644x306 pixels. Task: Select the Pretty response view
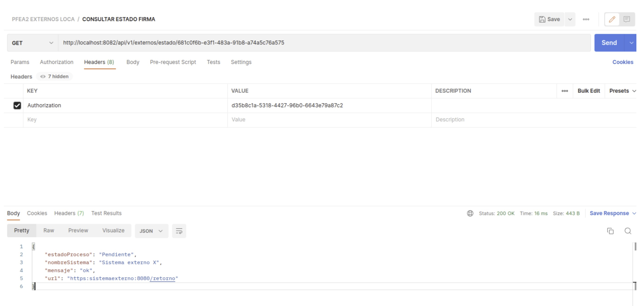21,231
